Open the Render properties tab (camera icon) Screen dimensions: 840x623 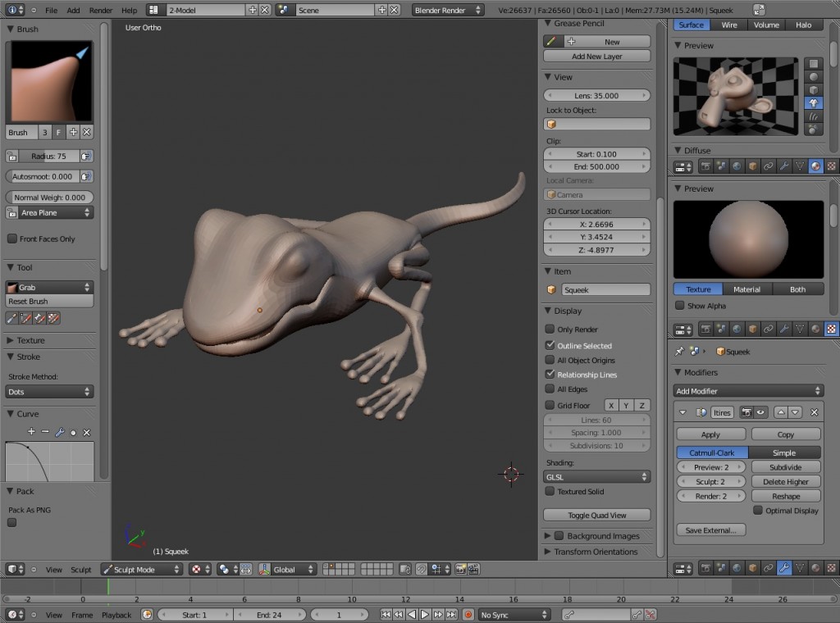click(706, 330)
